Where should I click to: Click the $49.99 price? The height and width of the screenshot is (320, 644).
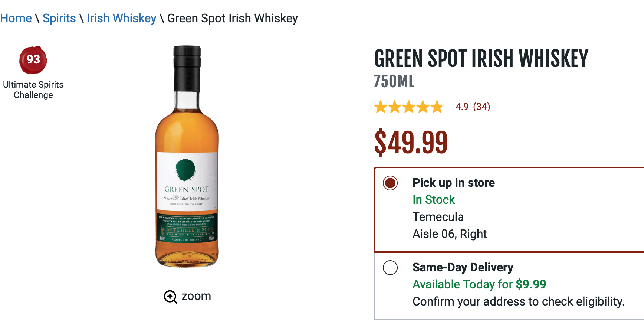point(411,142)
